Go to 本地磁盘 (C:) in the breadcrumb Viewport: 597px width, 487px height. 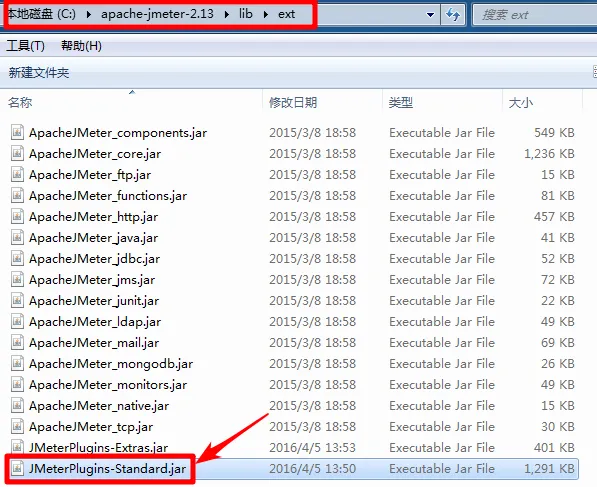click(x=42, y=14)
